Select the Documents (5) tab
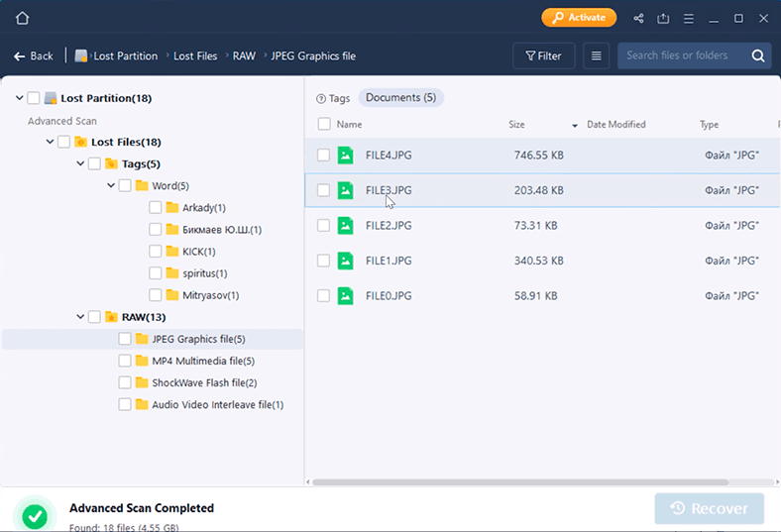 tap(400, 98)
